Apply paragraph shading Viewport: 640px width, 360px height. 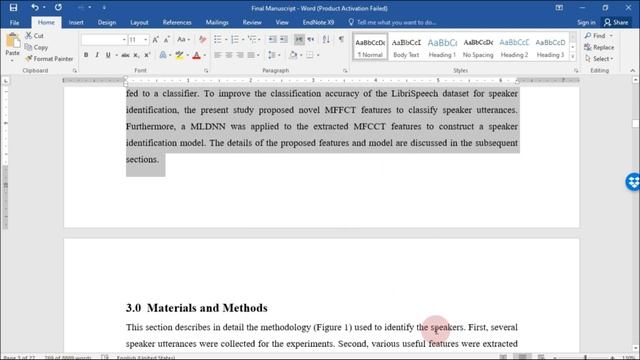click(x=293, y=55)
